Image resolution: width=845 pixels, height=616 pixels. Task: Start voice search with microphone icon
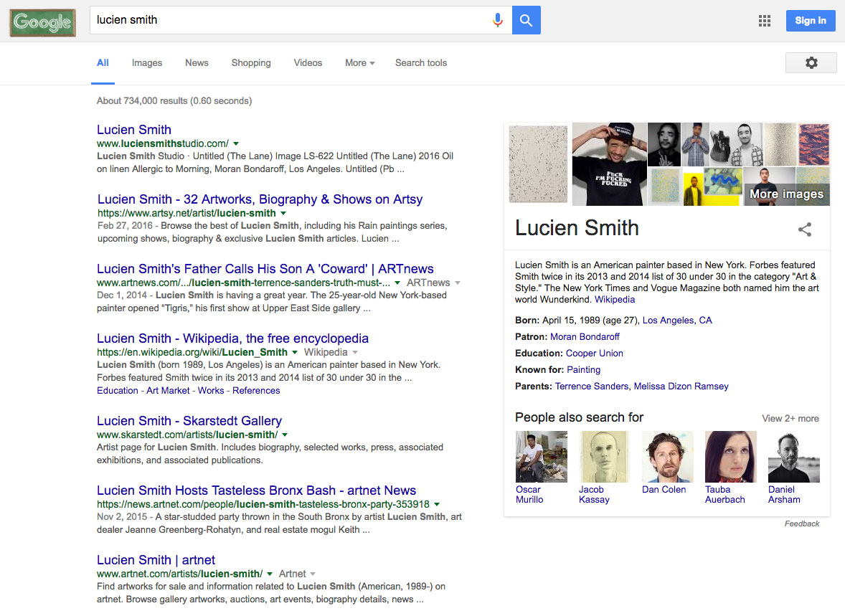[497, 21]
